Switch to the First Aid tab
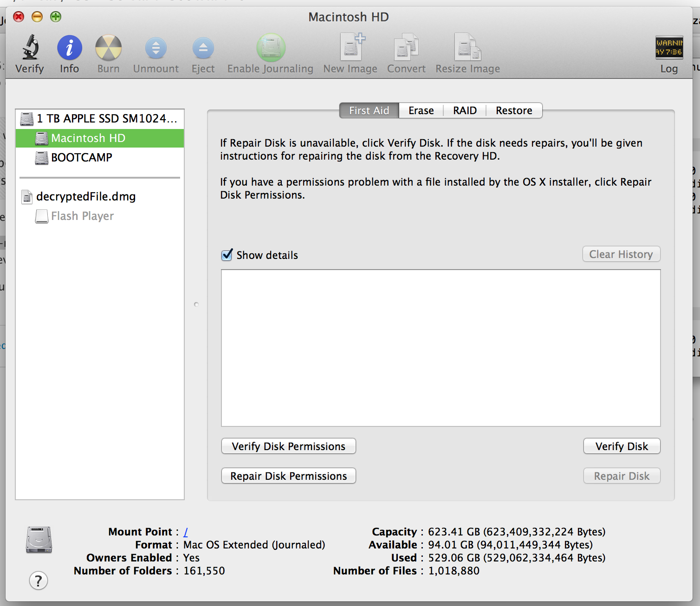Image resolution: width=700 pixels, height=606 pixels. (369, 110)
